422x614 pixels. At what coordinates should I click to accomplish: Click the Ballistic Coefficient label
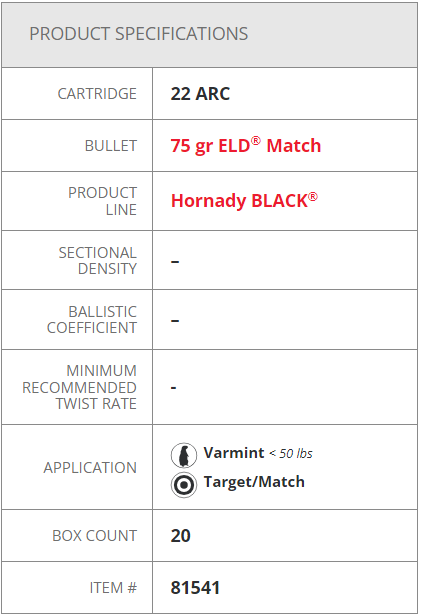(92, 320)
